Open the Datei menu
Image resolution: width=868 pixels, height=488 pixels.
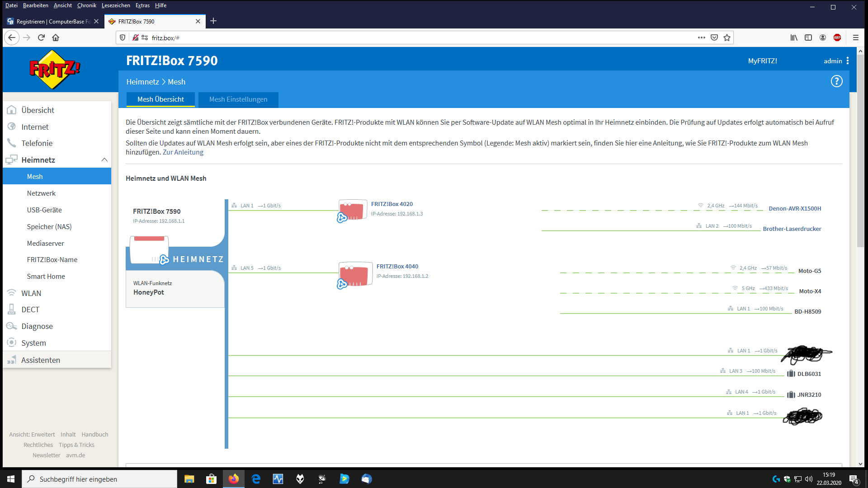(x=11, y=5)
